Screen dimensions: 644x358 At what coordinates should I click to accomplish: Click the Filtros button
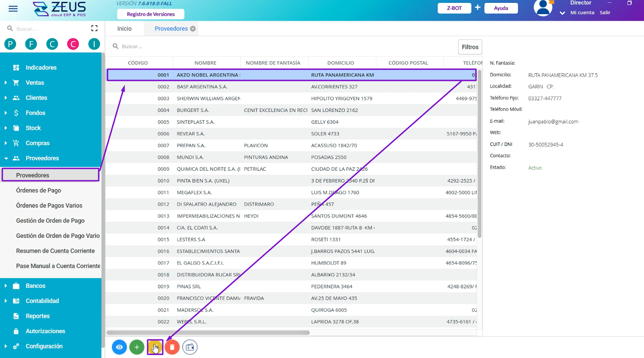470,47
